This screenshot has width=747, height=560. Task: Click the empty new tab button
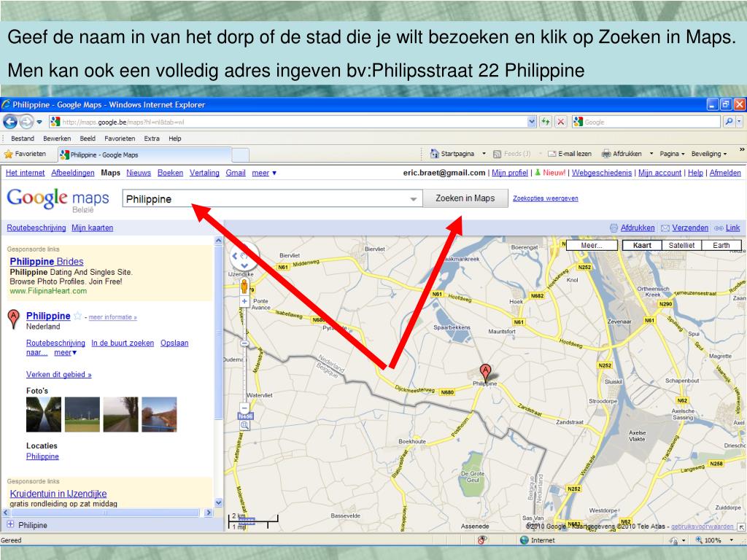[240, 155]
